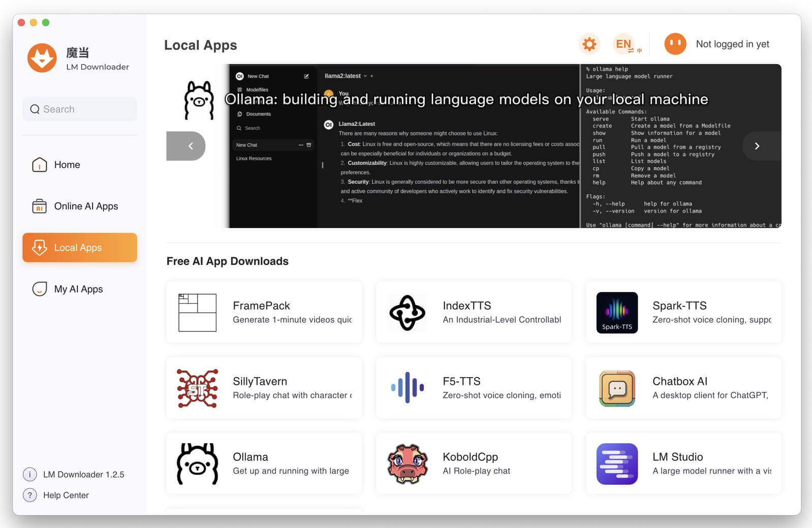Image resolution: width=812 pixels, height=528 pixels.
Task: Click the Ollama llama logo beside the banner
Action: click(x=199, y=100)
